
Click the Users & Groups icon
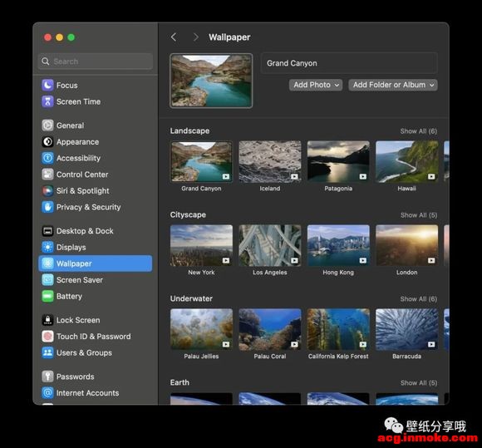point(47,352)
